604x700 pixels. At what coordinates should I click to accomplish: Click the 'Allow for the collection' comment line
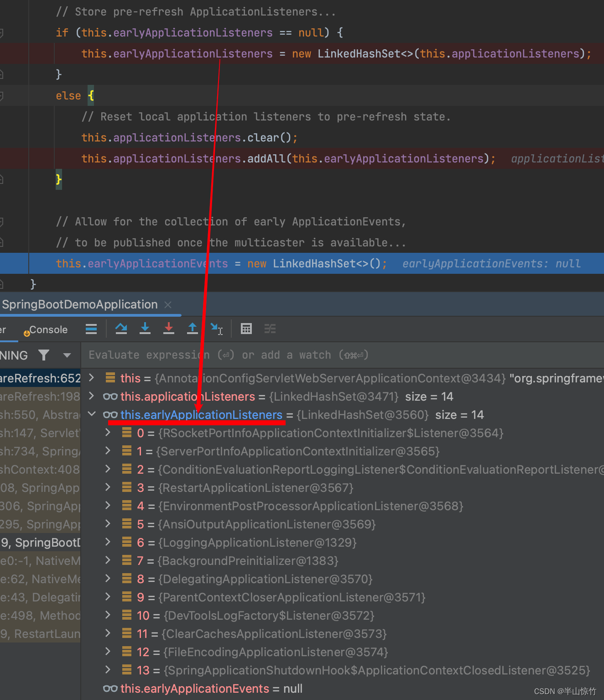click(x=231, y=222)
